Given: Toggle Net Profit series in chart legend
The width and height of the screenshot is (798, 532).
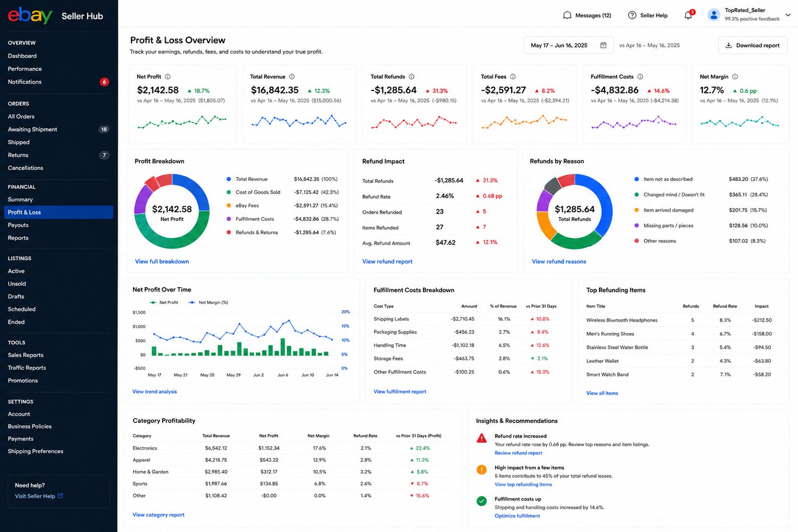Looking at the screenshot, I should pos(164,302).
